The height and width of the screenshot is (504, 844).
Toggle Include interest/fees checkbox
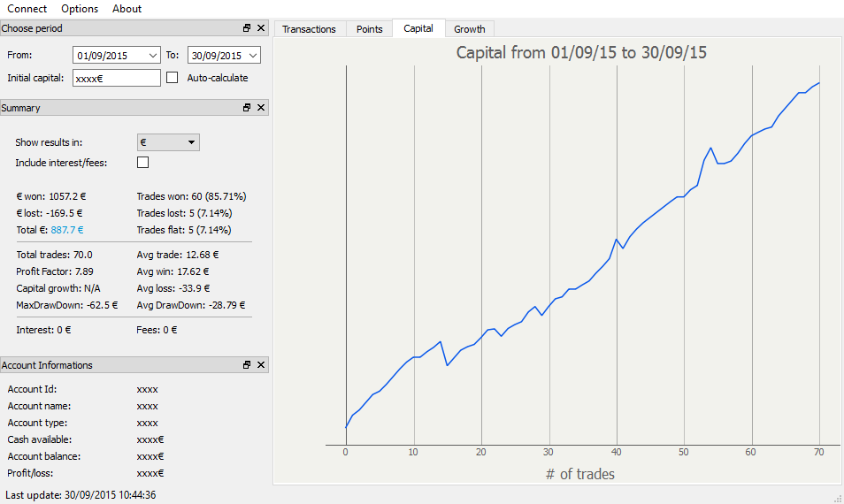(x=142, y=163)
